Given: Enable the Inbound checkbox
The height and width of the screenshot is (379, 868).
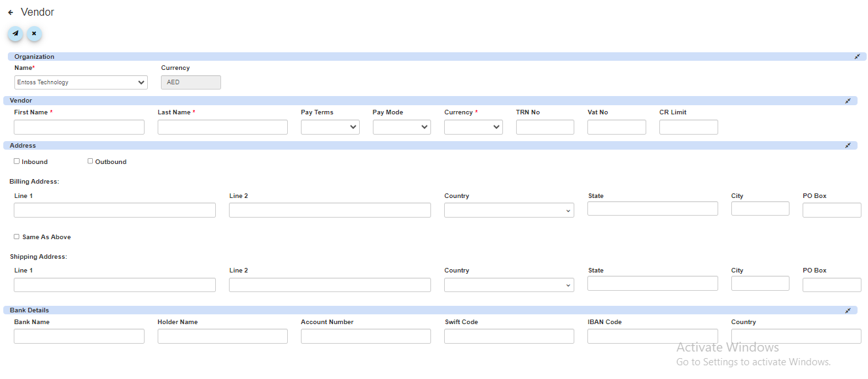Looking at the screenshot, I should tap(17, 161).
